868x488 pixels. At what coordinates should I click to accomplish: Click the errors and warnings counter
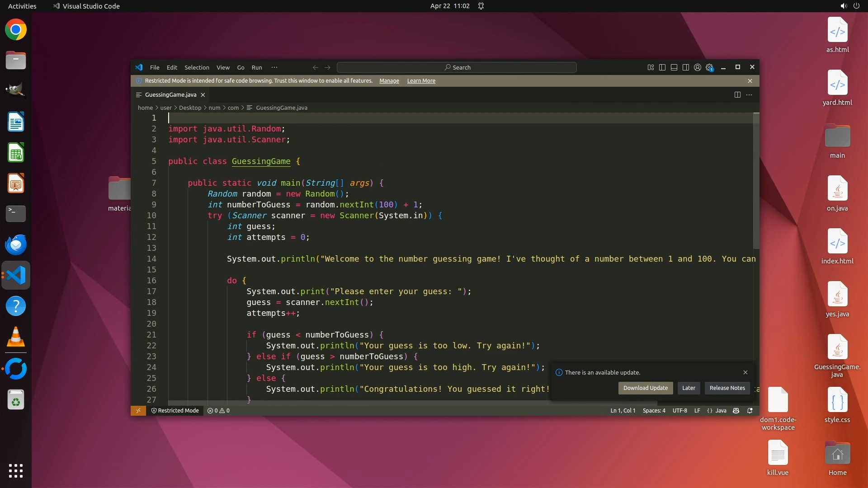tap(218, 411)
